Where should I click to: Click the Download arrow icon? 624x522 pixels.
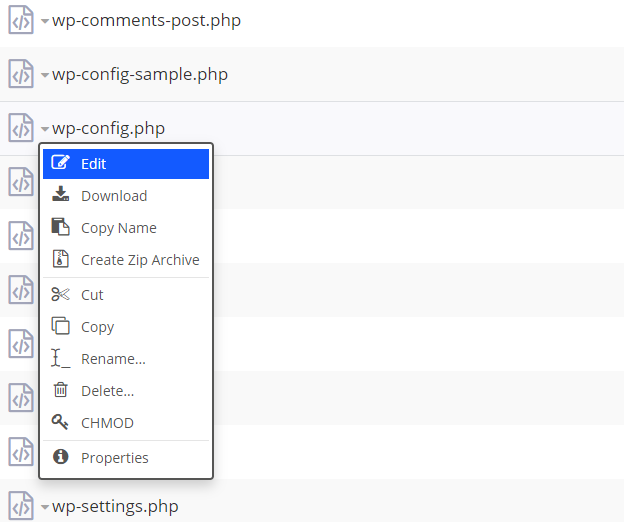pyautogui.click(x=61, y=196)
